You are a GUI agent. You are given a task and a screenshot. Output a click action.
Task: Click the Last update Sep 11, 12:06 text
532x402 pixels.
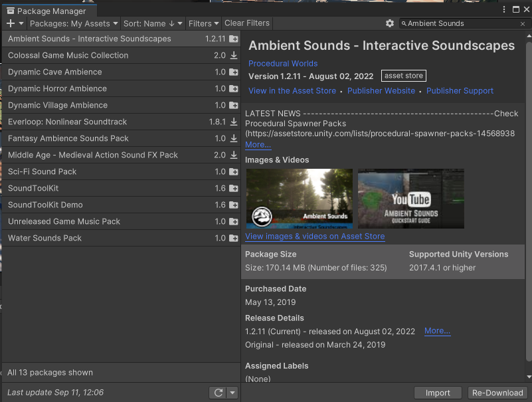56,393
